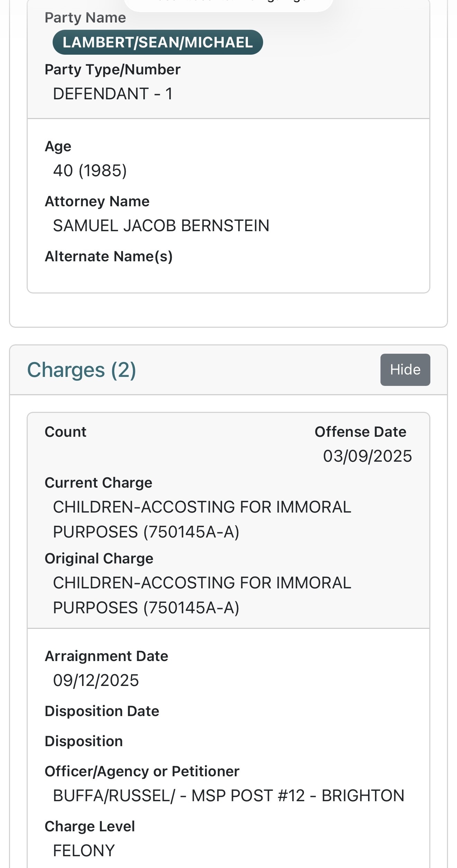Select the original charge description text
Viewport: 457px width, 868px height.
tap(202, 595)
